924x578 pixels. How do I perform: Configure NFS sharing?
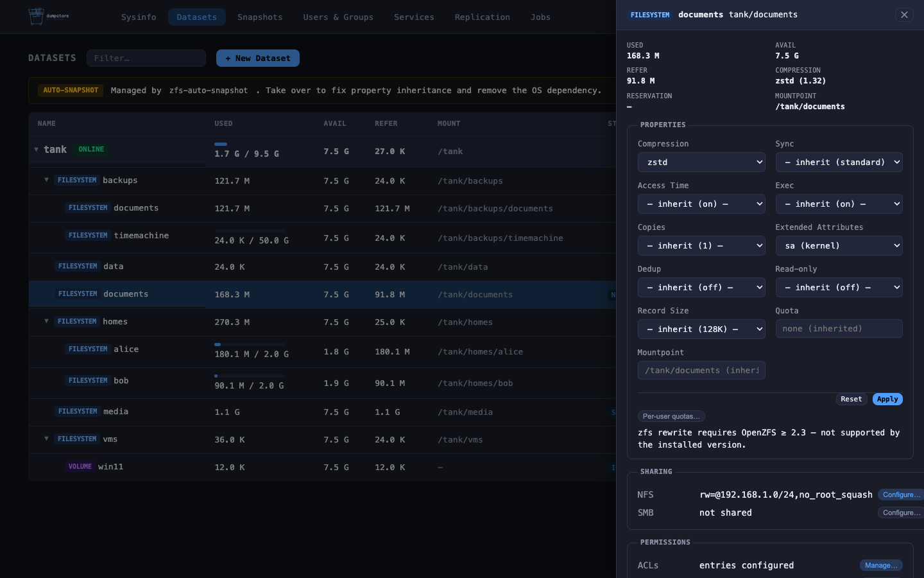tap(901, 495)
